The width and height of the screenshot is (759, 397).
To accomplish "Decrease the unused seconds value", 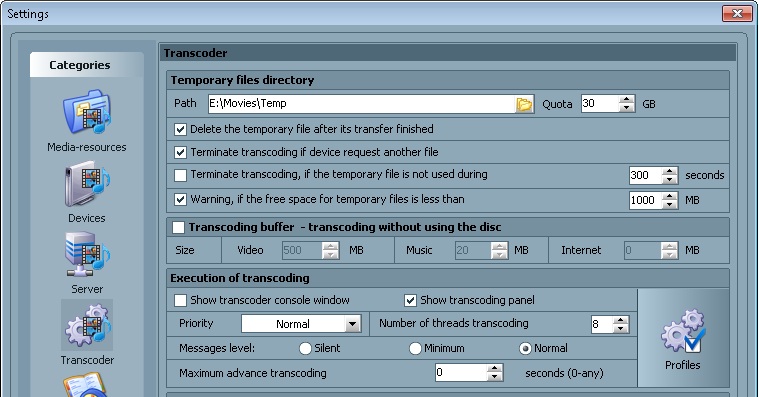I will coord(669,180).
